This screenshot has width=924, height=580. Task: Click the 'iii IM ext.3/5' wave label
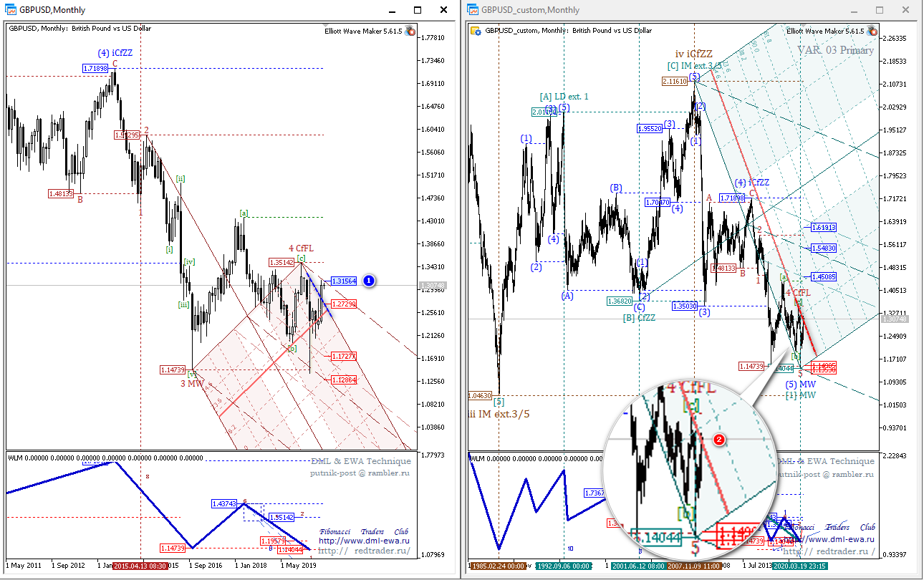(499, 413)
